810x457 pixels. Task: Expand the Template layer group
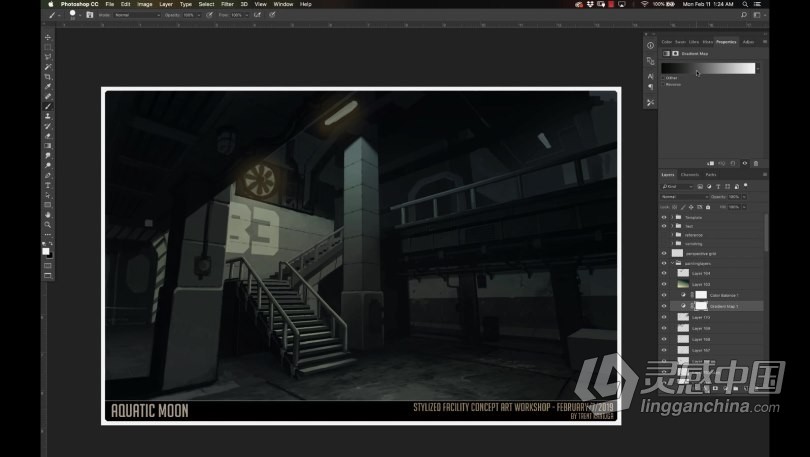[x=672, y=217]
